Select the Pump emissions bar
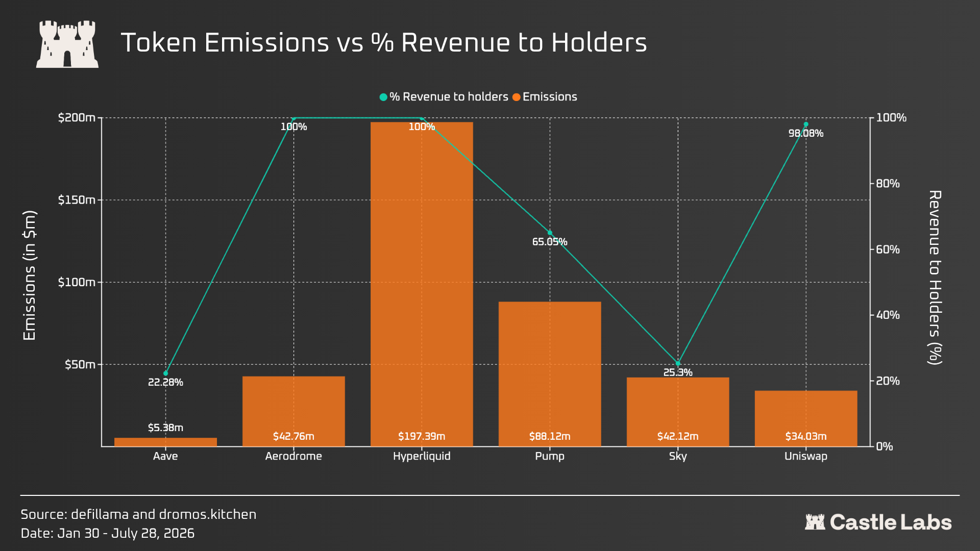The height and width of the screenshot is (551, 980). pos(550,374)
